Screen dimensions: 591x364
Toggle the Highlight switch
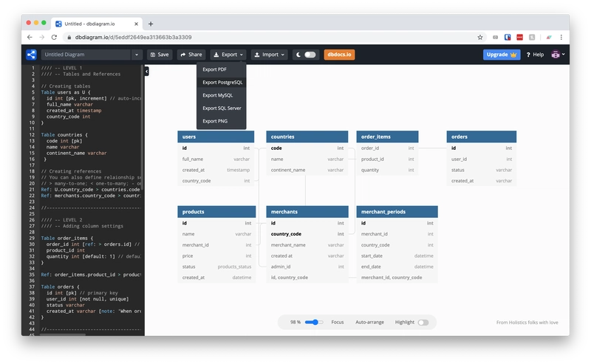tap(423, 322)
